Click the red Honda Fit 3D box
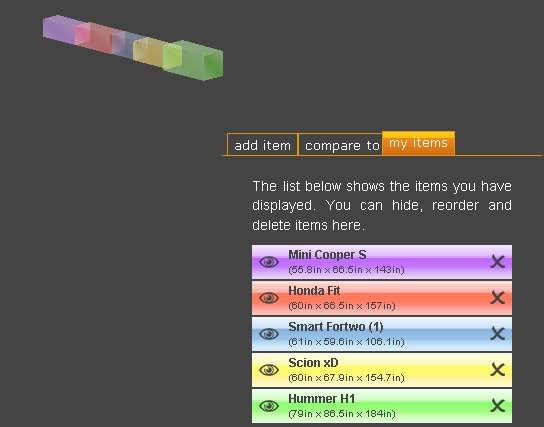The image size is (544, 427). (x=99, y=37)
